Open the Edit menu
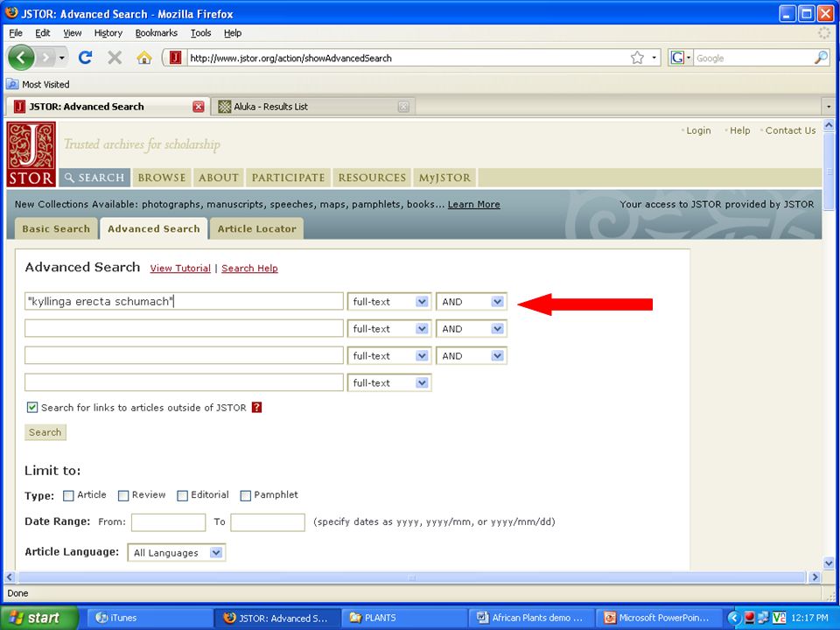Image resolution: width=840 pixels, height=630 pixels. pos(42,32)
